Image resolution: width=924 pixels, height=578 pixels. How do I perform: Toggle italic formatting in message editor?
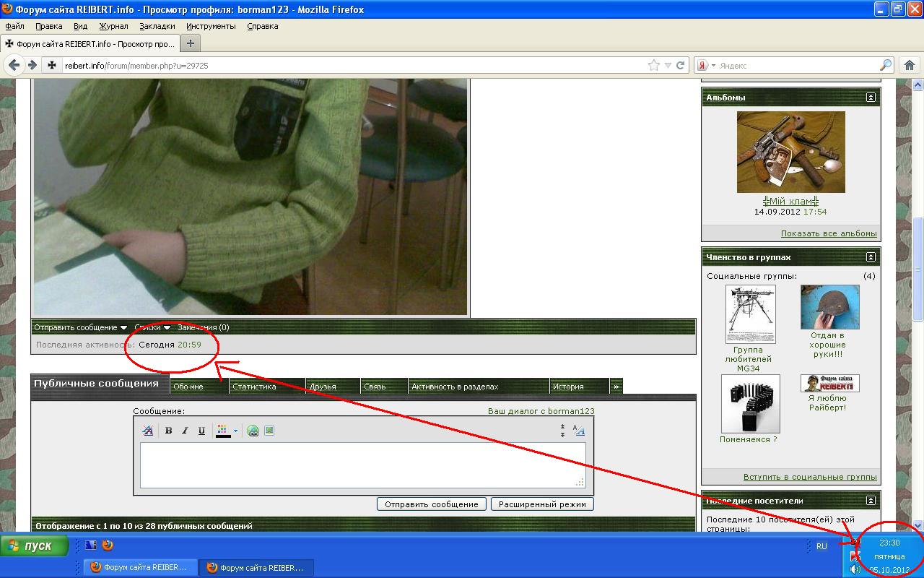(185, 431)
